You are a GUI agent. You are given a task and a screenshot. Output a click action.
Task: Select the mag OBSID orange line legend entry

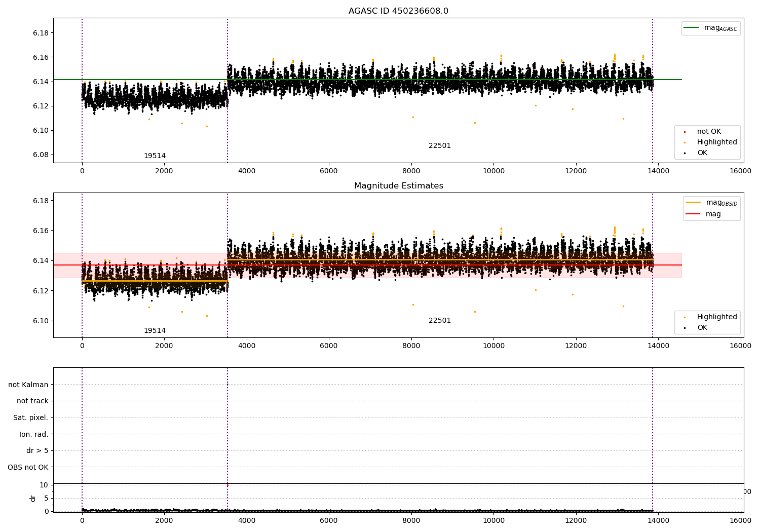712,203
